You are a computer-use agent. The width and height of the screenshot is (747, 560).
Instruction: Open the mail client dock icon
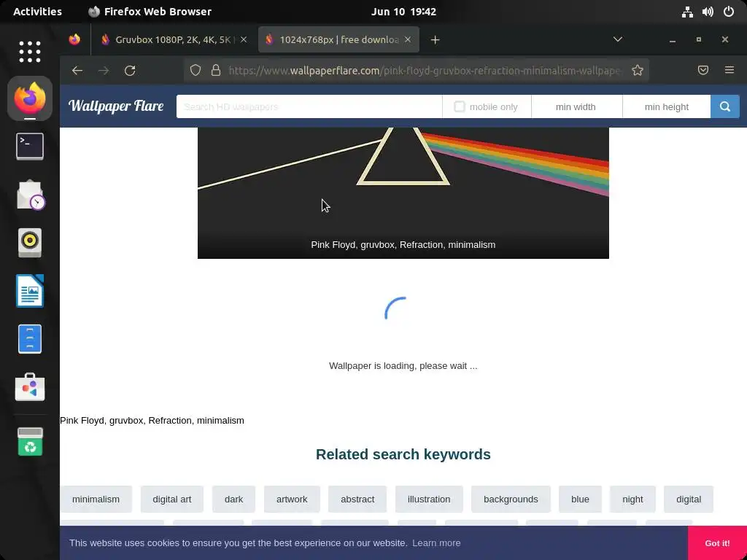(x=29, y=195)
